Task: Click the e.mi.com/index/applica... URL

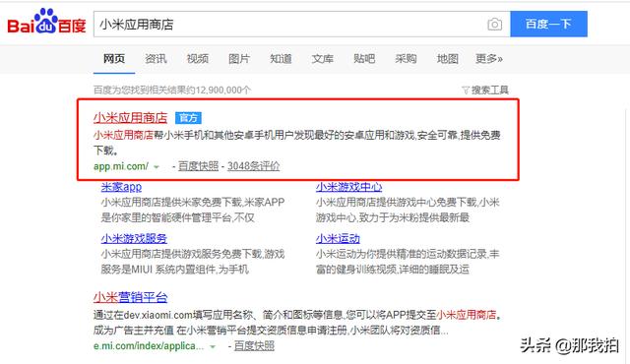Action: (x=149, y=346)
